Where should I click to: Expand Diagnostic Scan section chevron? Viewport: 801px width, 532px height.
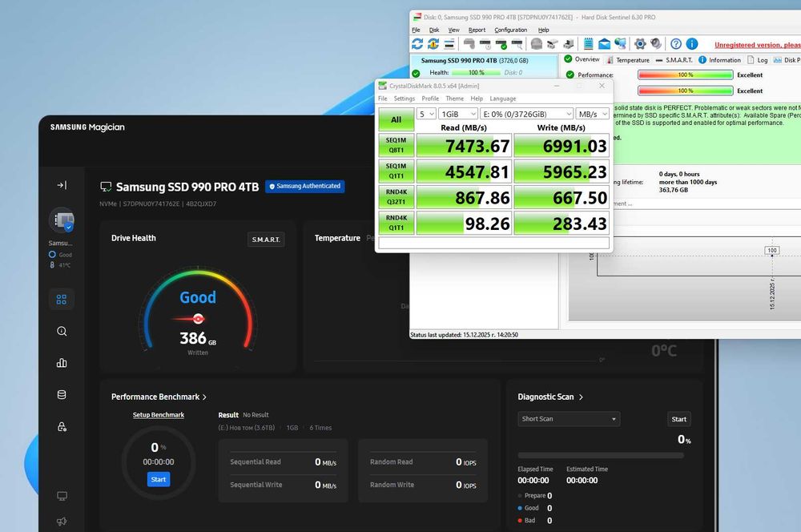581,397
